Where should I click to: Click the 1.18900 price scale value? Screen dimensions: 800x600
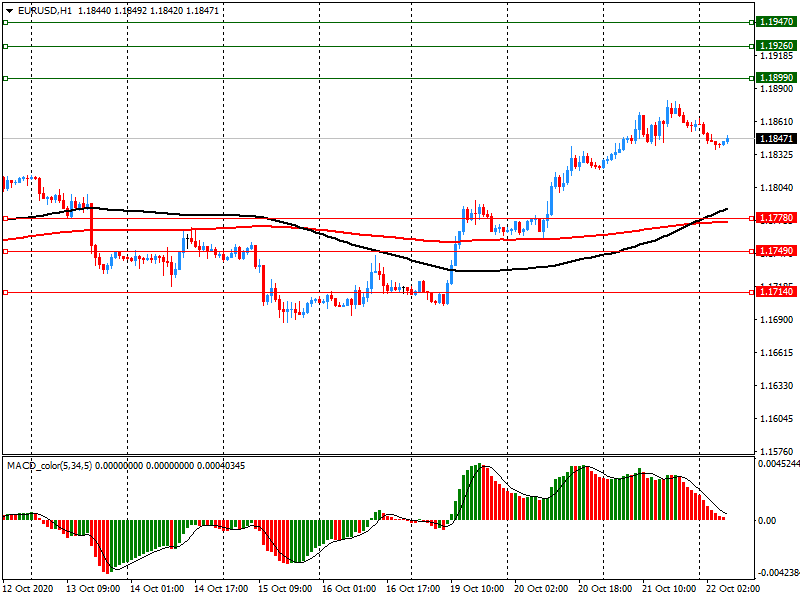point(777,89)
